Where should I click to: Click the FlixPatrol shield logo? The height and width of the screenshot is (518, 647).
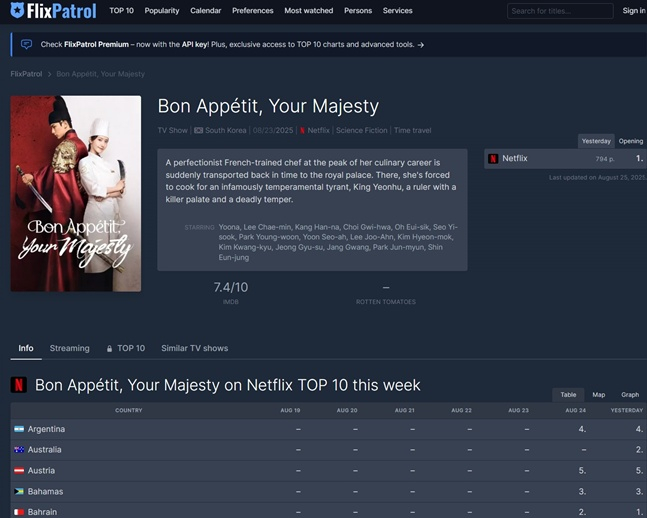click(17, 11)
